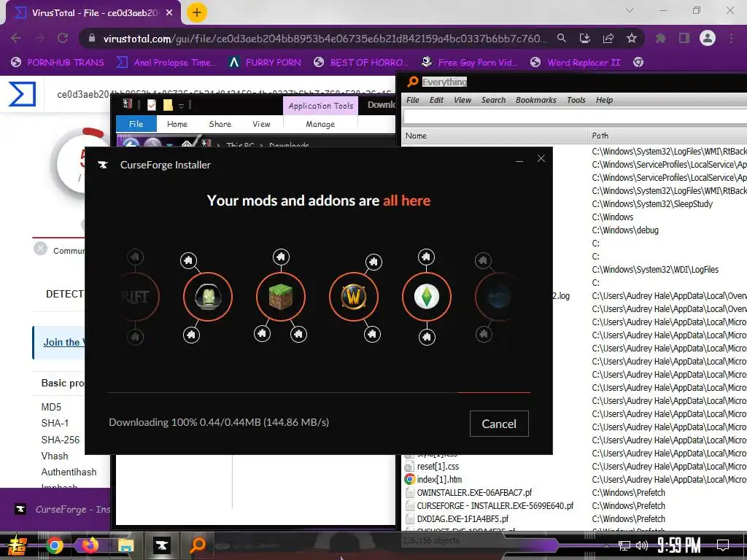Image resolution: width=747 pixels, height=560 pixels.
Task: Sort Everything results by Path column
Action: click(668, 136)
